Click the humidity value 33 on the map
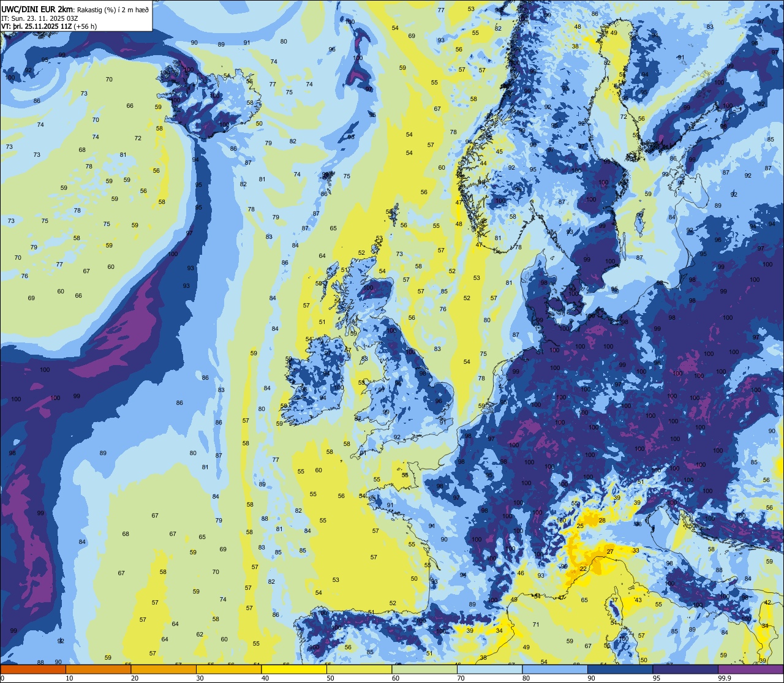This screenshot has height=683, width=784. [636, 551]
